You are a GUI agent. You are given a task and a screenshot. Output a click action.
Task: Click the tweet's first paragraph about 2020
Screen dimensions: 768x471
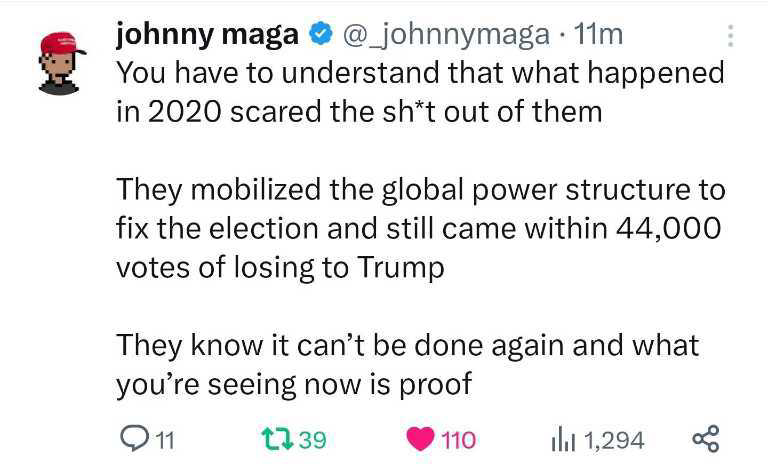(420, 91)
